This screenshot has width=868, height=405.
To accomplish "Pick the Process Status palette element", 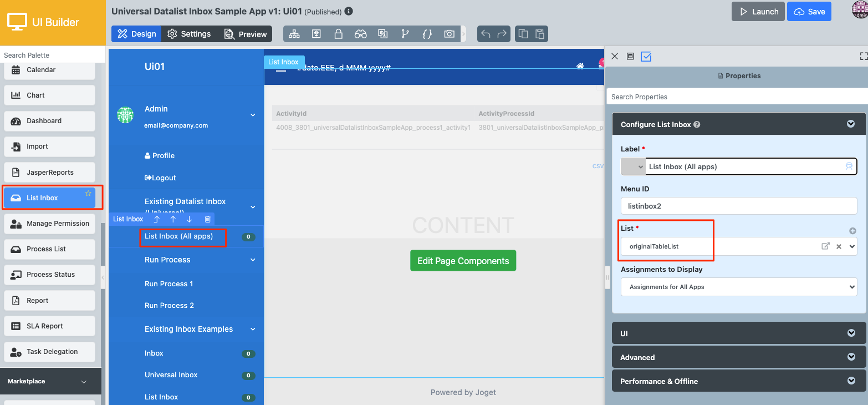I will (49, 275).
